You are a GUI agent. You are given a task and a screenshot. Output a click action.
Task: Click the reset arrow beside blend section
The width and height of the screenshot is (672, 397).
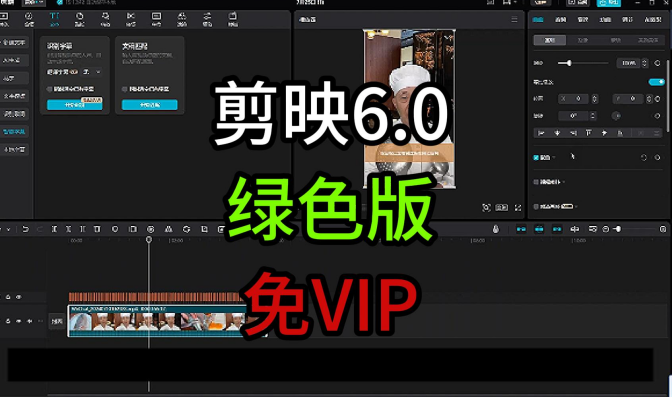coord(644,158)
